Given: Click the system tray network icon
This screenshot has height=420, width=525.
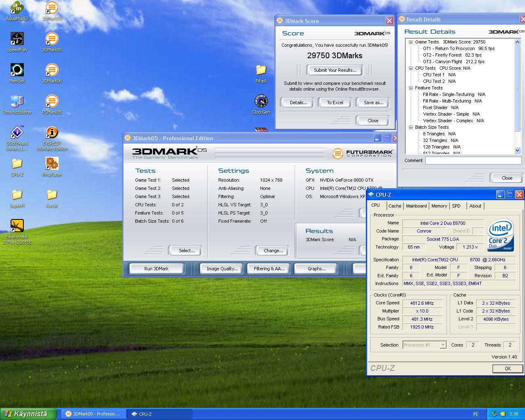Looking at the screenshot, I should point(495,414).
